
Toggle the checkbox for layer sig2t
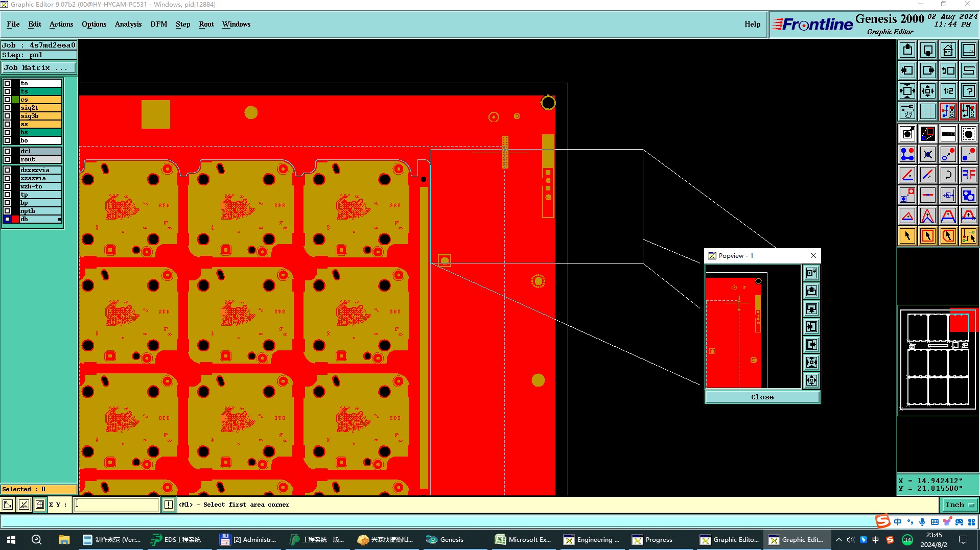[x=7, y=108]
